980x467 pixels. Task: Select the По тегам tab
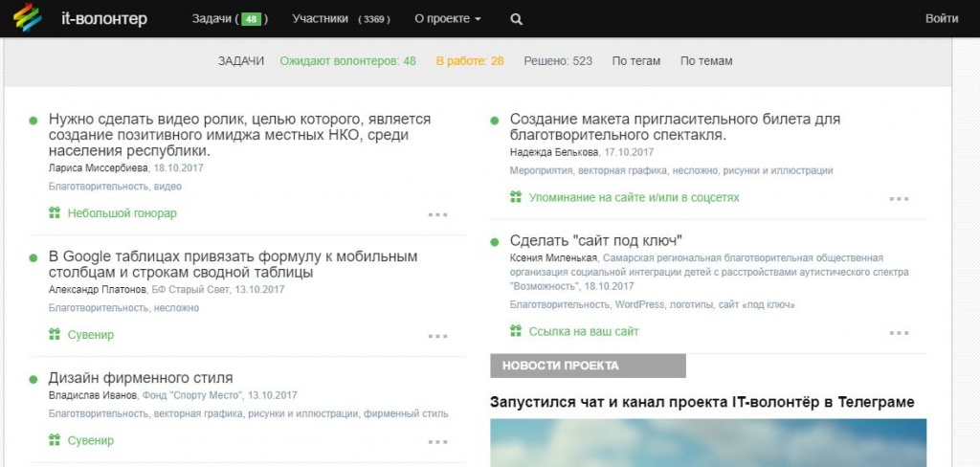pyautogui.click(x=635, y=61)
